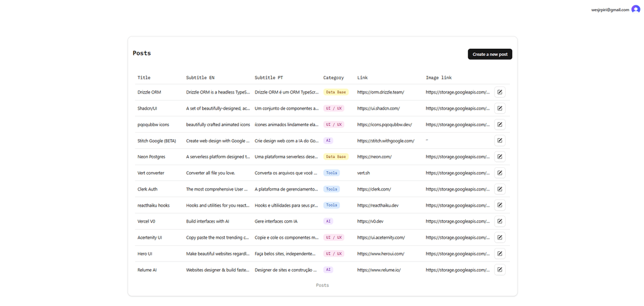
Task: Select the Tools badge on Clerk Auth row
Action: pyautogui.click(x=332, y=189)
